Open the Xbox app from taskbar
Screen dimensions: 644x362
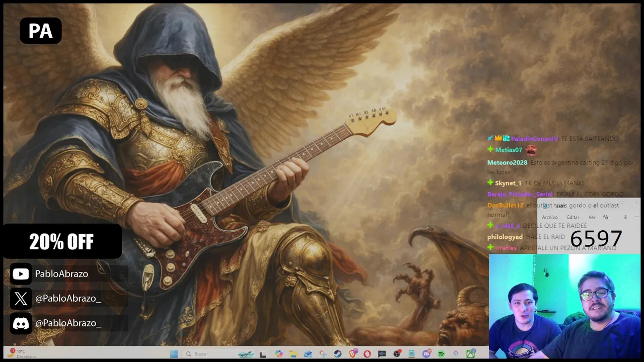click(x=471, y=354)
